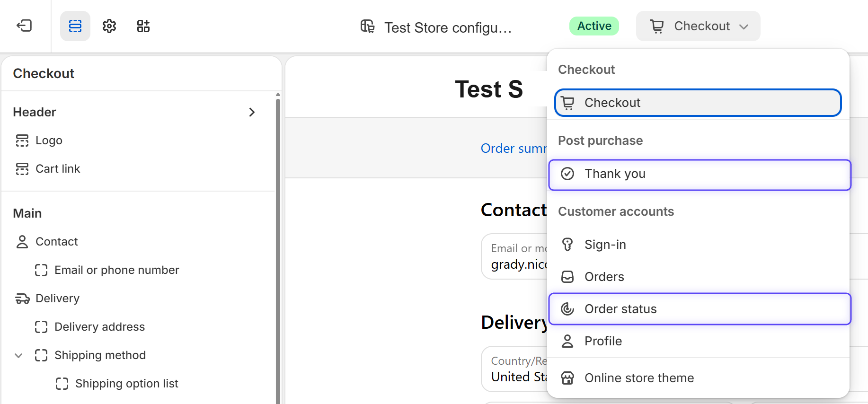Click the Post purchase group label

600,141
